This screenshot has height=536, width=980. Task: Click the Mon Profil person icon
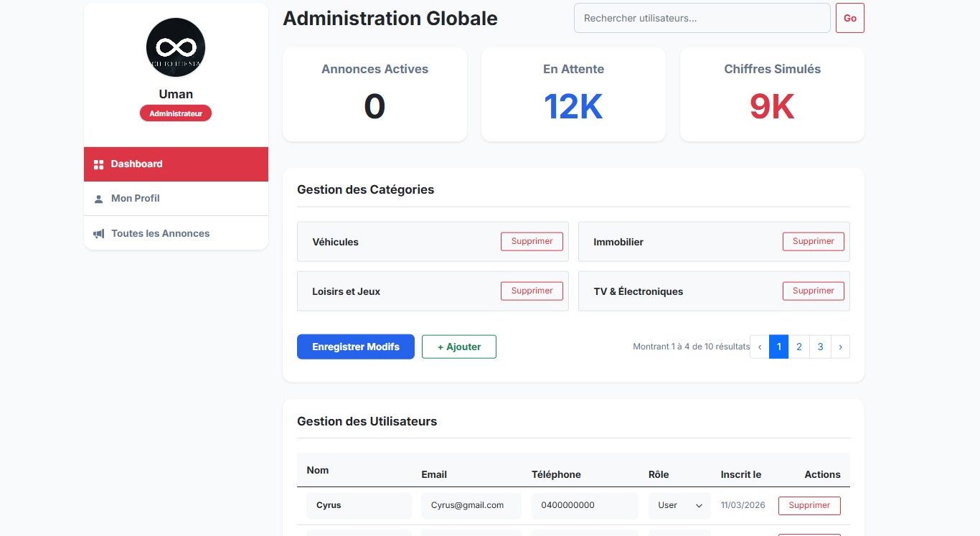point(99,199)
